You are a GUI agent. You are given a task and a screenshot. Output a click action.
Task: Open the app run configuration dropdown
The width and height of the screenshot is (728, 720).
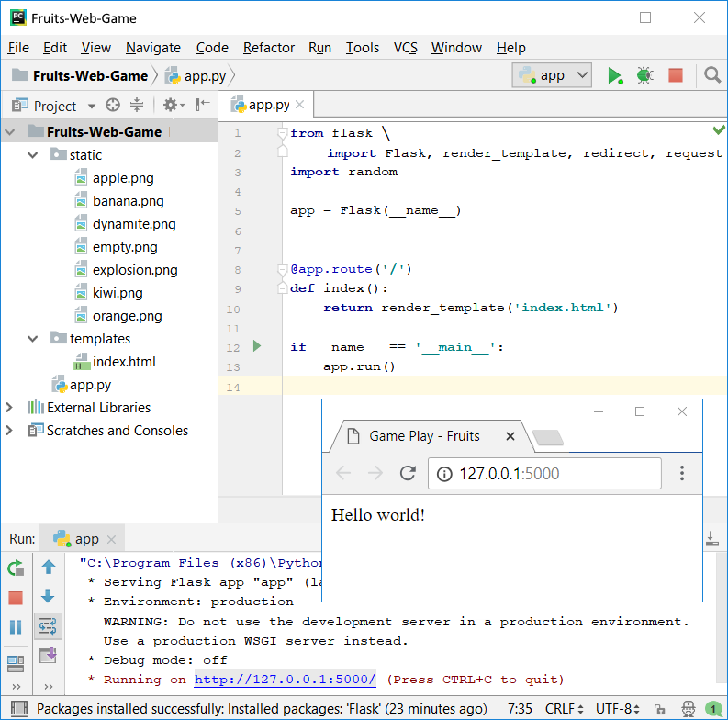coord(553,75)
